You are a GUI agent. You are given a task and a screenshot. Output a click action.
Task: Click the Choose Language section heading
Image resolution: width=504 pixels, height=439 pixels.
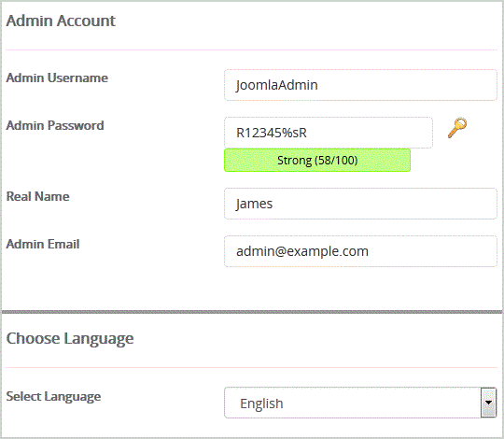click(x=70, y=339)
